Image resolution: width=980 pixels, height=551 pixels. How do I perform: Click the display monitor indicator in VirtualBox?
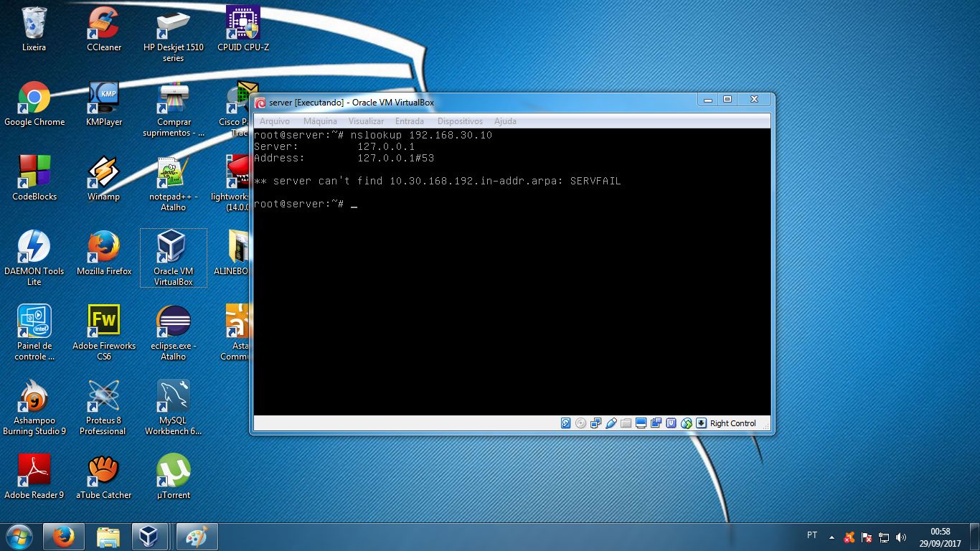(641, 423)
